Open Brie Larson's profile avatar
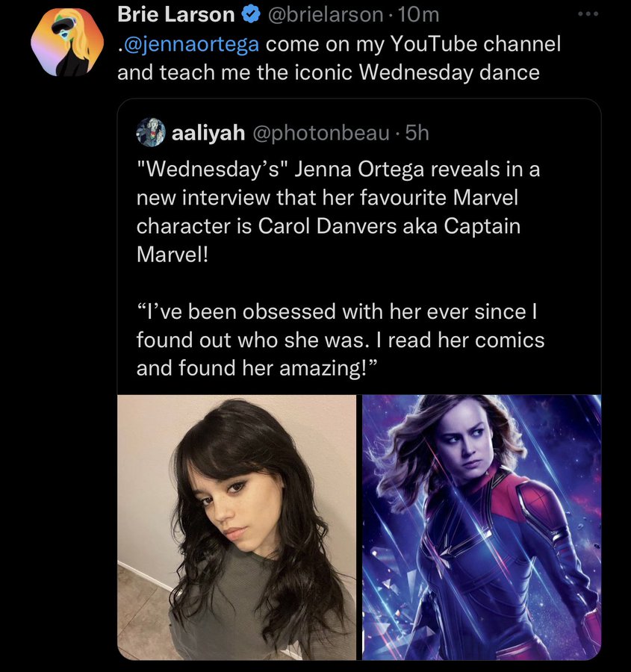This screenshot has height=672, width=631. [x=66, y=44]
